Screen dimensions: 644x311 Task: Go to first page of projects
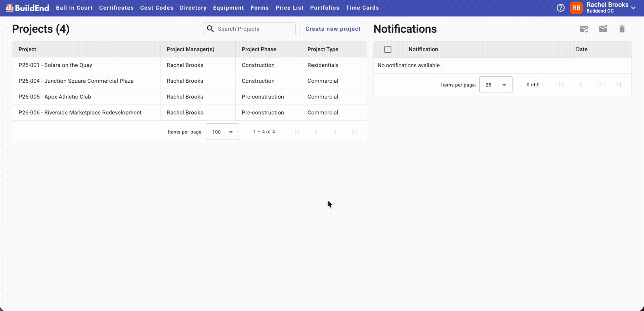[x=297, y=132]
